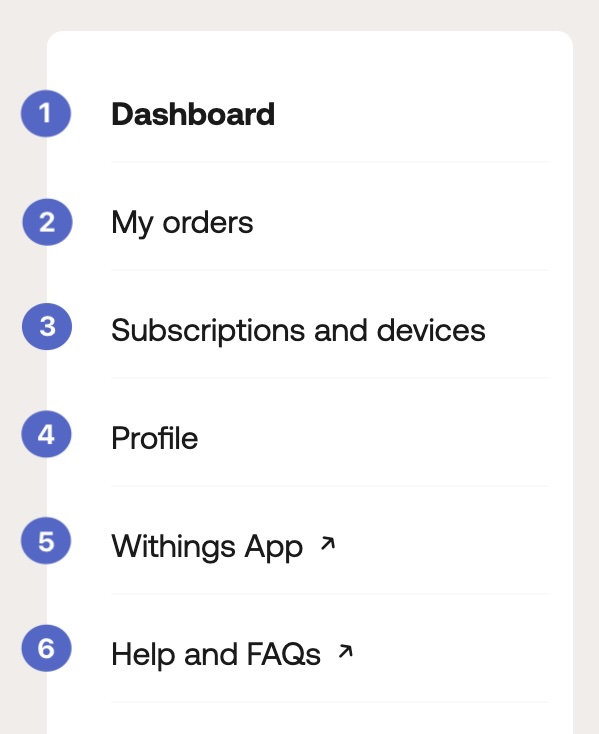
Task: Click the word "Subscriptions" in the menu
Action: click(x=208, y=330)
